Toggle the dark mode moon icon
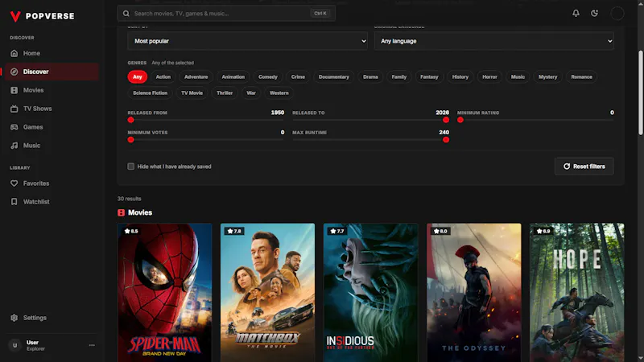Image resolution: width=644 pixels, height=362 pixels. point(594,13)
